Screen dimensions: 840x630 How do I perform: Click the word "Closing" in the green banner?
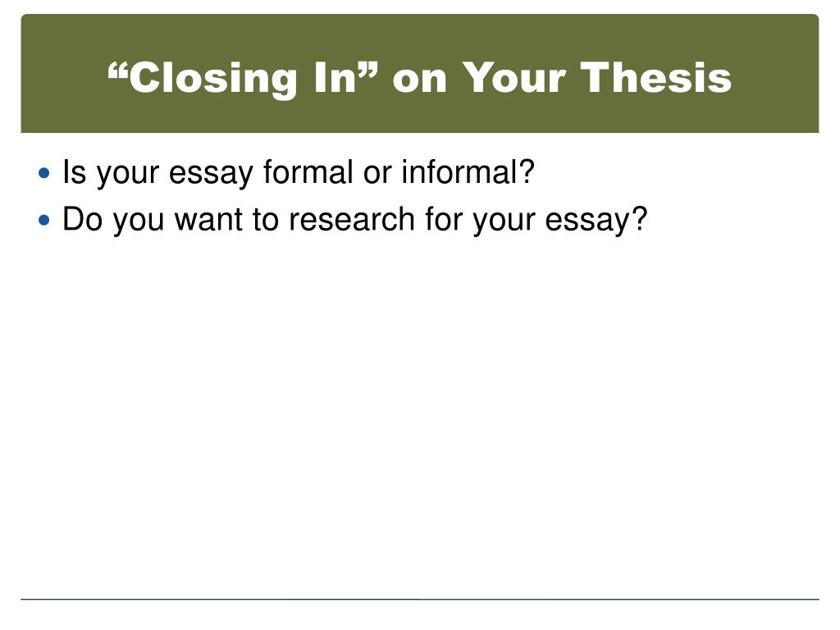click(x=212, y=80)
